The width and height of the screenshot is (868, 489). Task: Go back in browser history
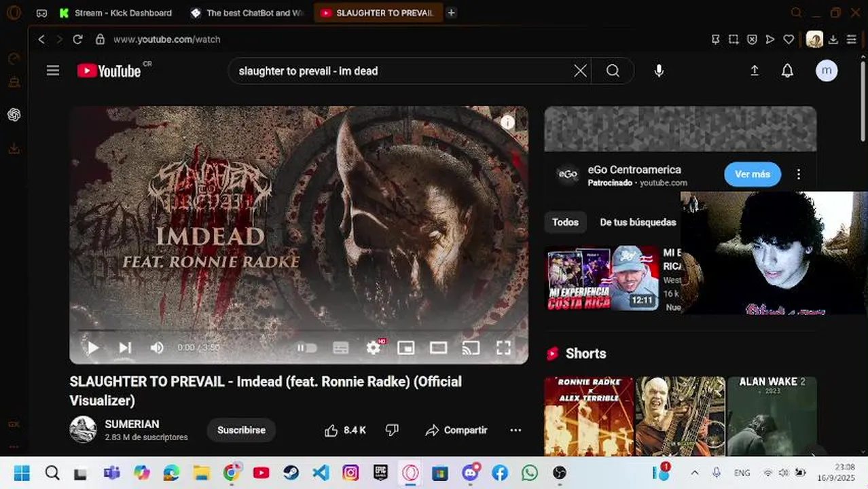pyautogui.click(x=41, y=39)
